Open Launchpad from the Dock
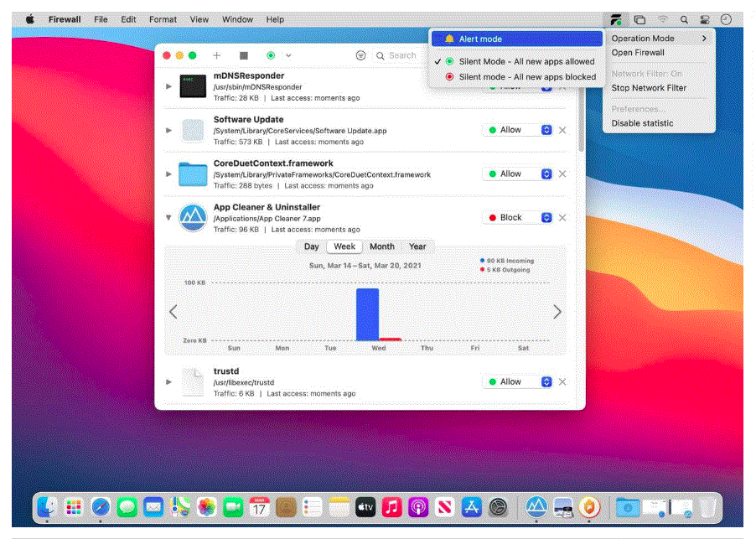Image resolution: width=756 pixels, height=539 pixels. [x=73, y=507]
